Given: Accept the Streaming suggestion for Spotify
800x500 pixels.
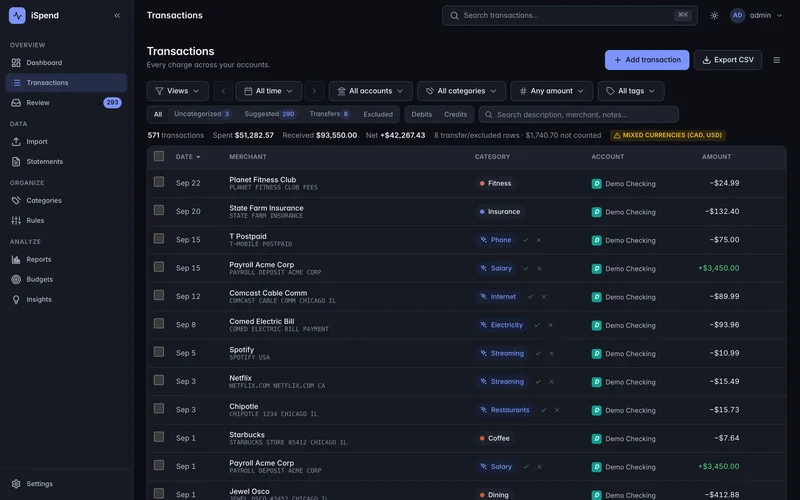Looking at the screenshot, I should (538, 353).
